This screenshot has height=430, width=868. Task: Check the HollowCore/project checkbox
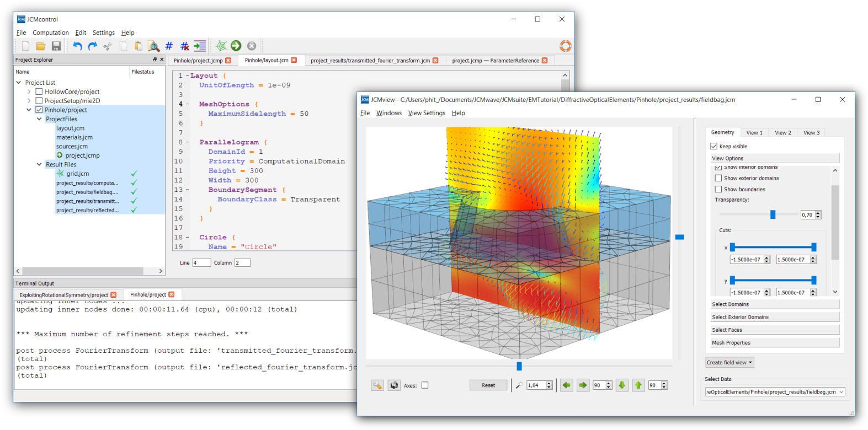point(39,92)
